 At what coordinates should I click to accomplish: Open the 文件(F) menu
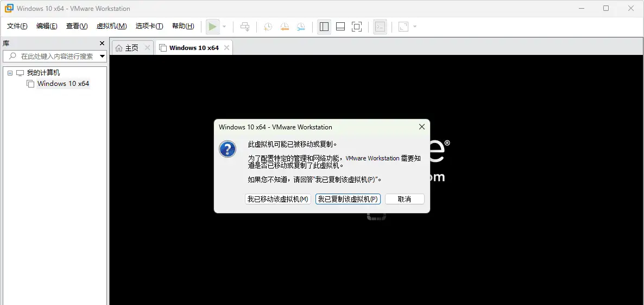[x=17, y=26]
